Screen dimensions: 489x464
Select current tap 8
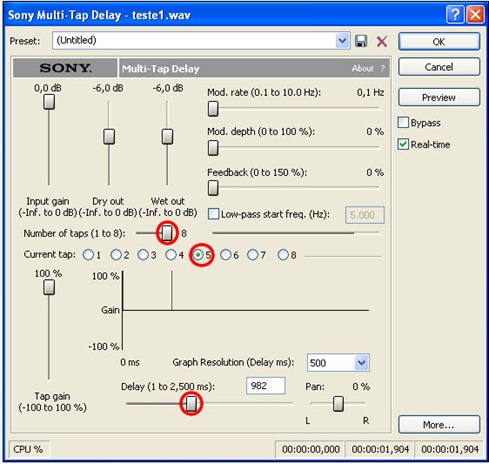283,255
